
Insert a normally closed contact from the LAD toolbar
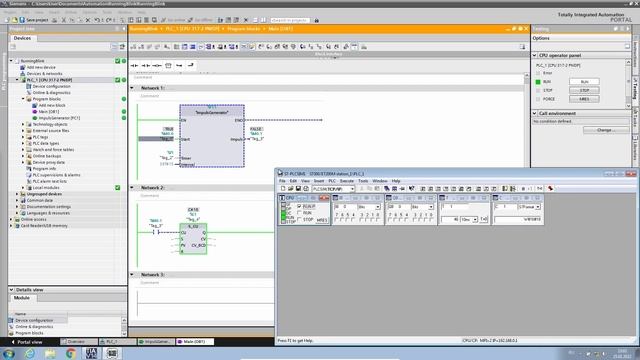point(145,65)
